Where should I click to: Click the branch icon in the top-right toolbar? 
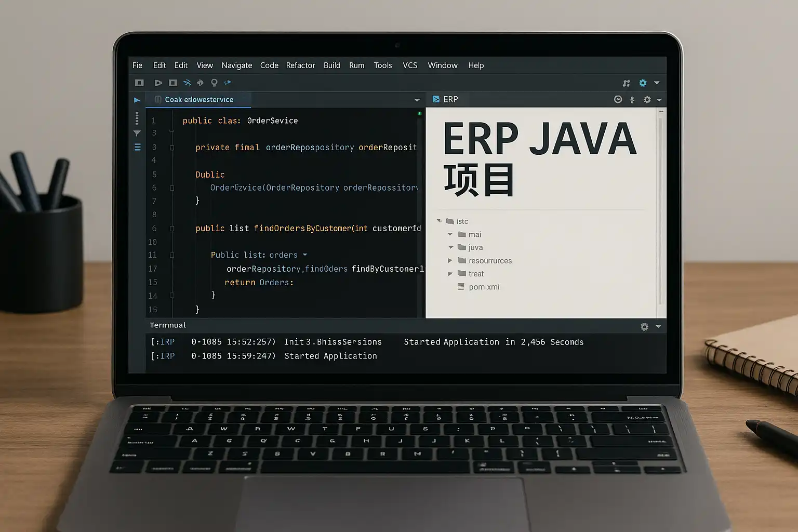627,83
